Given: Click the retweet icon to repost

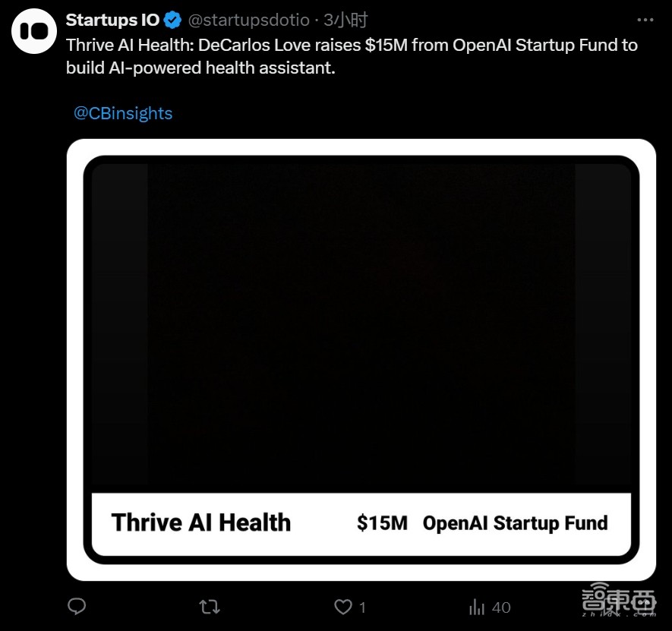Looking at the screenshot, I should click(x=209, y=607).
